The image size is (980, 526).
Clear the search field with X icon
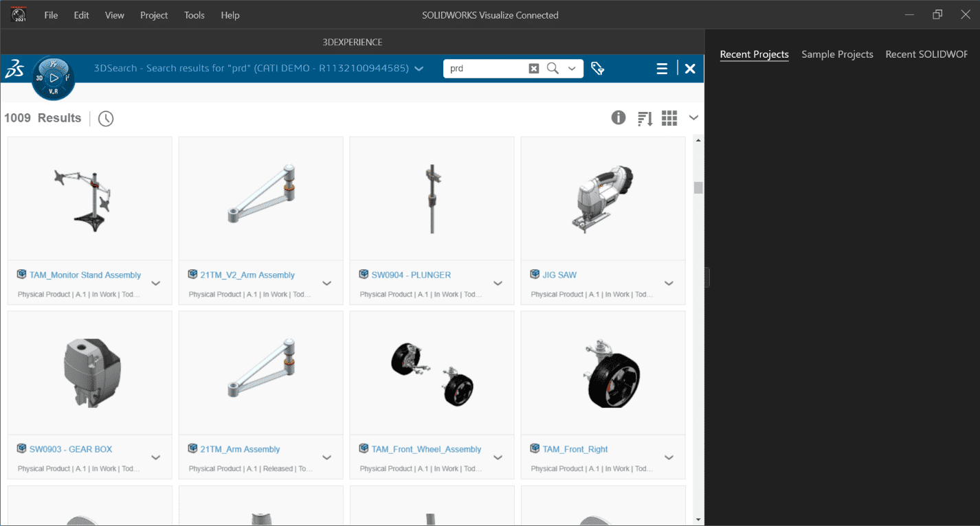coord(534,69)
